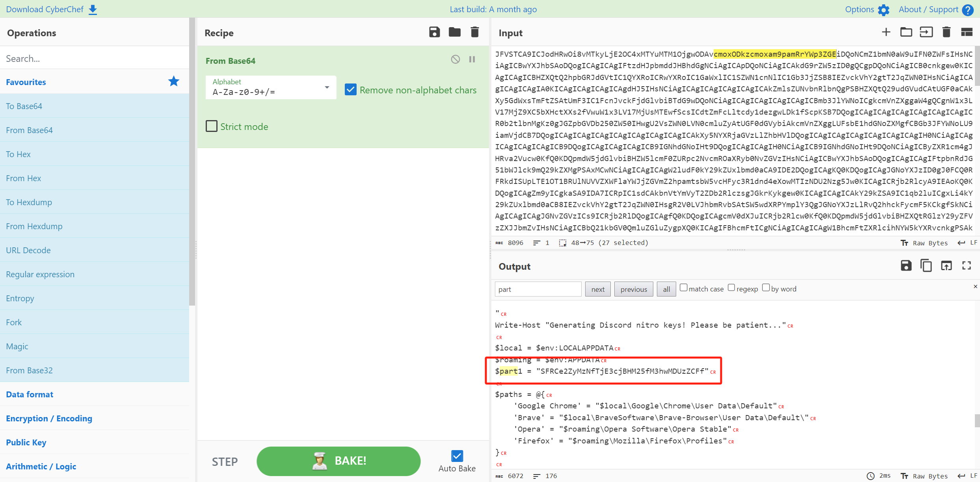
Task: Add a new input tab
Action: coord(886,32)
